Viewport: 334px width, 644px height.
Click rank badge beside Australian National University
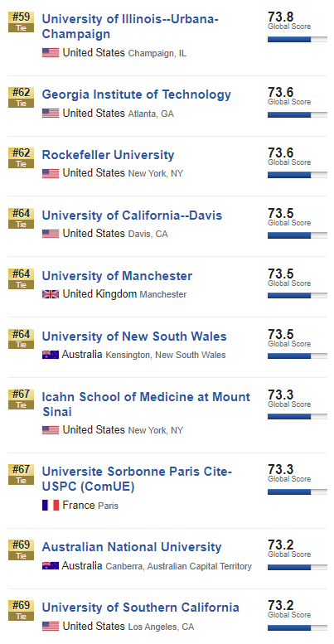[21, 550]
